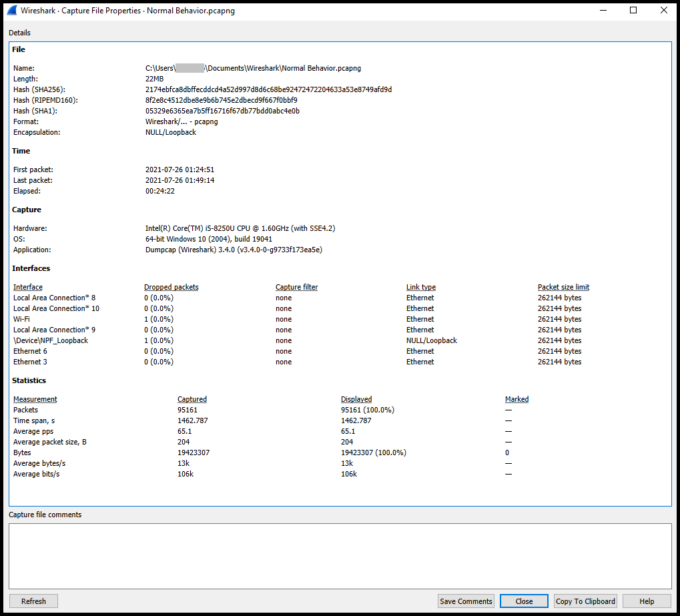680x616 pixels.
Task: Click the Refresh button
Action: [33, 601]
